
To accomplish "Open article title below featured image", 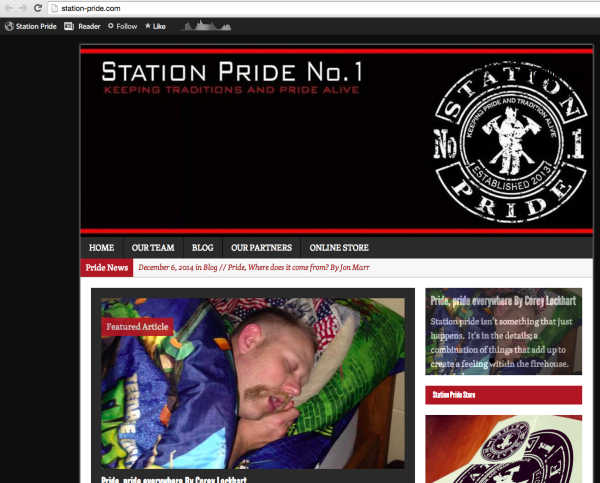I will pos(174,480).
